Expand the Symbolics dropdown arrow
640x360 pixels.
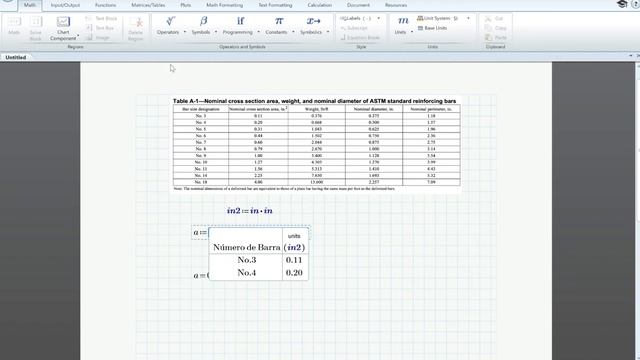pyautogui.click(x=328, y=32)
